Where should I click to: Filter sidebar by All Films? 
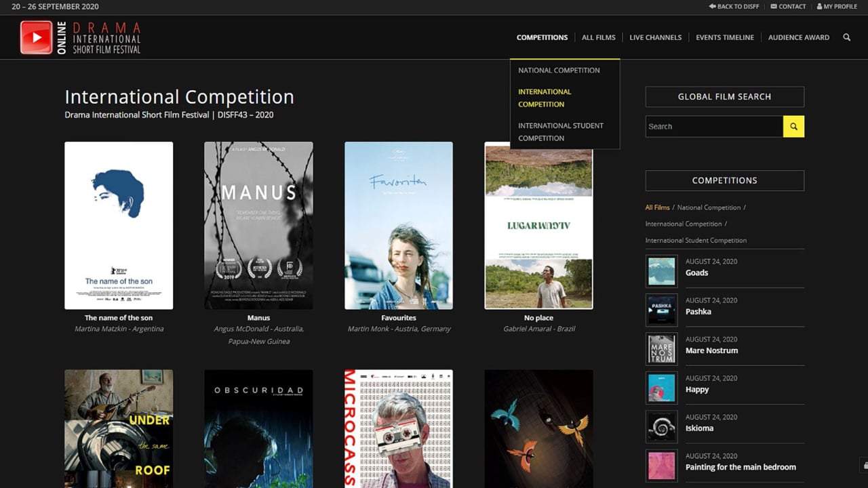657,207
